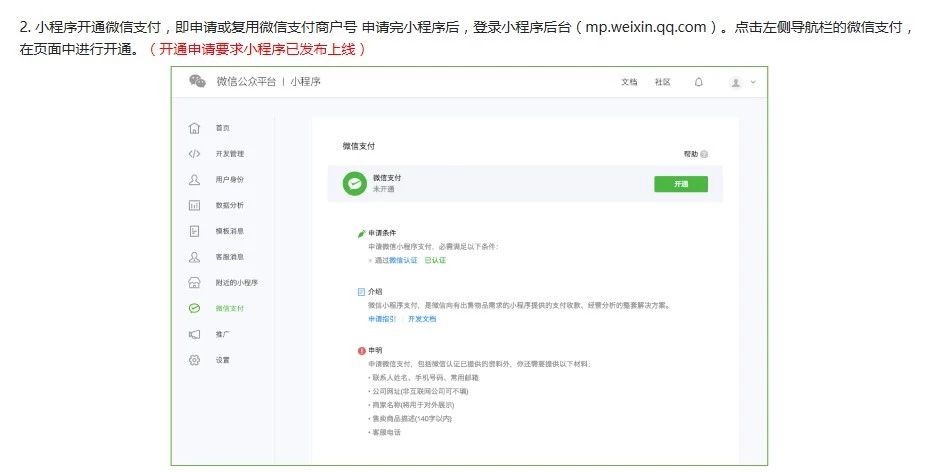The height and width of the screenshot is (472, 926).
Task: Click the 附近的小程序 store icon
Action: (x=194, y=282)
